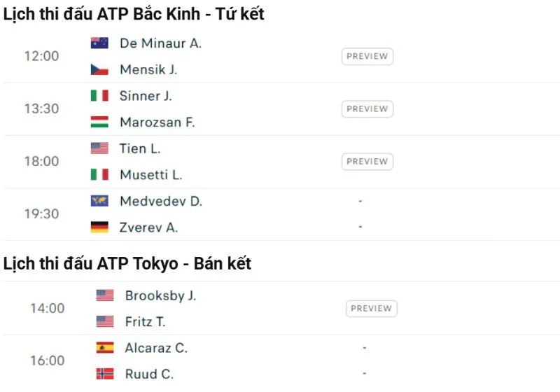Click the Spanish flag beside Alcaraz

(x=105, y=348)
